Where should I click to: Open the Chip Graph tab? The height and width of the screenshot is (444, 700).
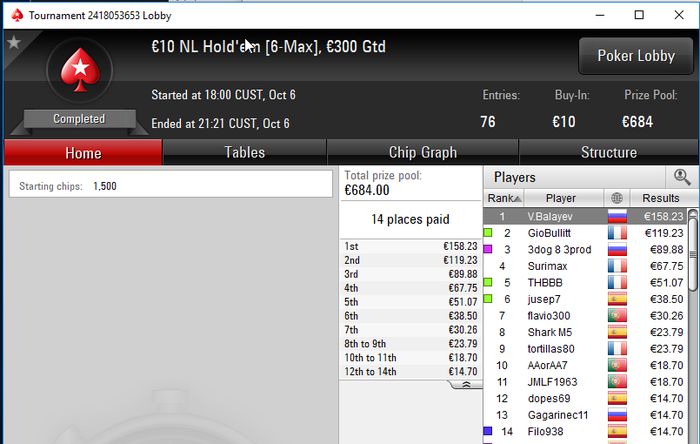pyautogui.click(x=422, y=152)
